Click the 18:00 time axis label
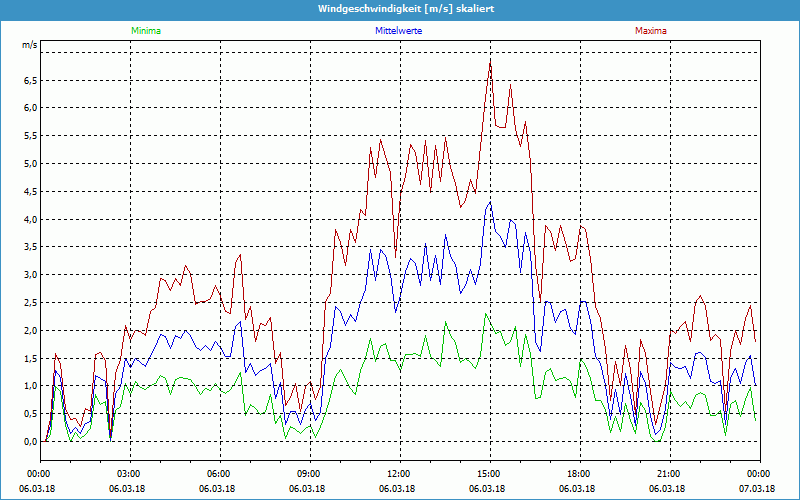The height and width of the screenshot is (500, 800). click(578, 474)
